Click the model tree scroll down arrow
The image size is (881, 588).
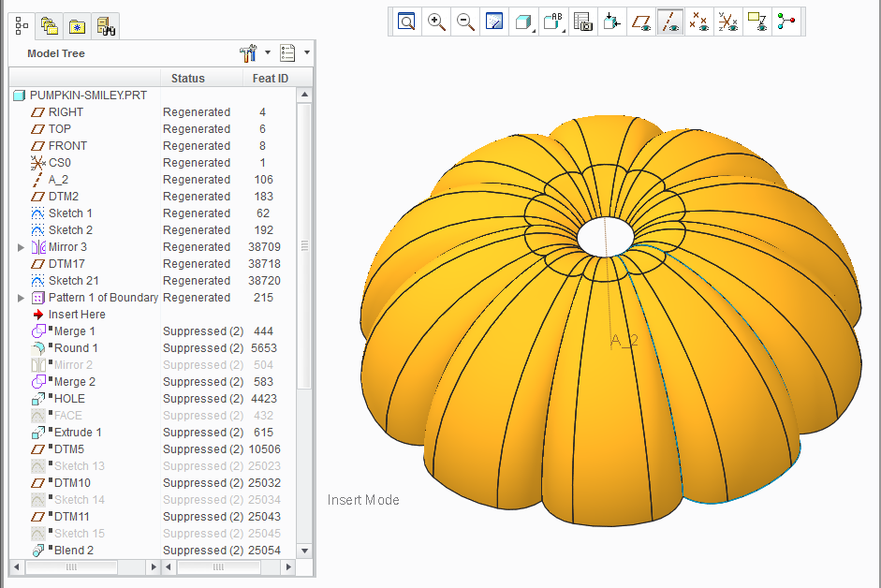point(304,551)
